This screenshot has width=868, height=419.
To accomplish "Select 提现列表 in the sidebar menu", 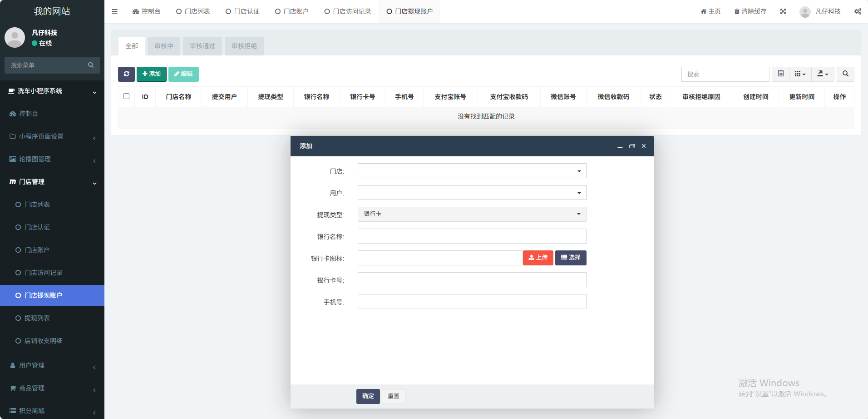I will (x=37, y=318).
